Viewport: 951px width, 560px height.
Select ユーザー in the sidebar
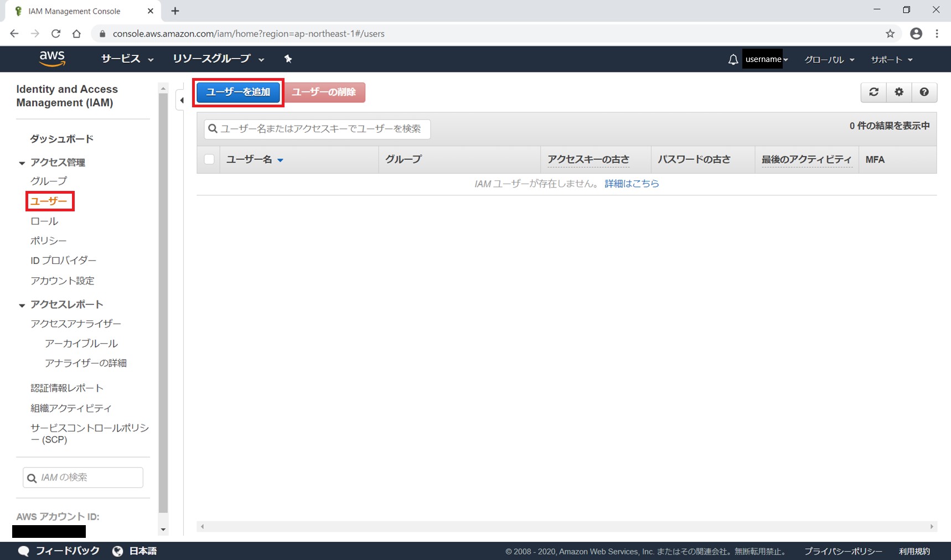point(49,201)
